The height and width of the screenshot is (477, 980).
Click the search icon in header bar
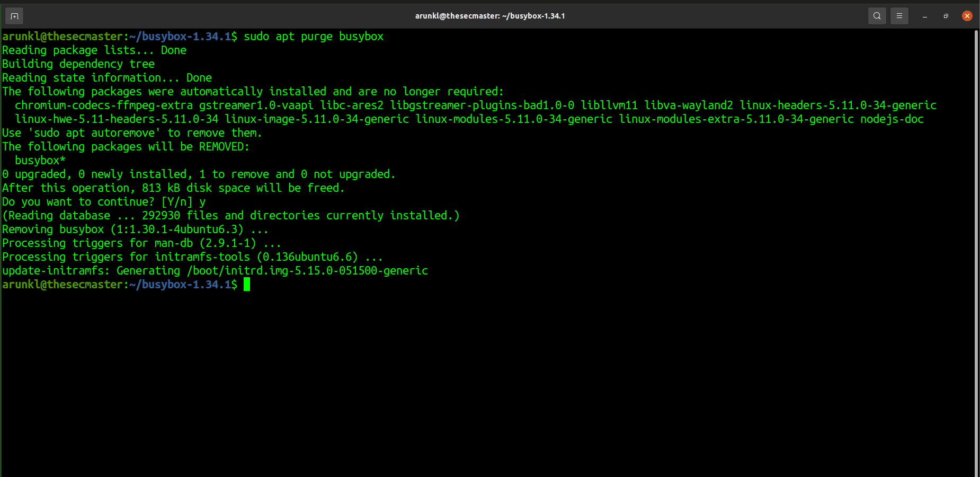click(x=877, y=16)
